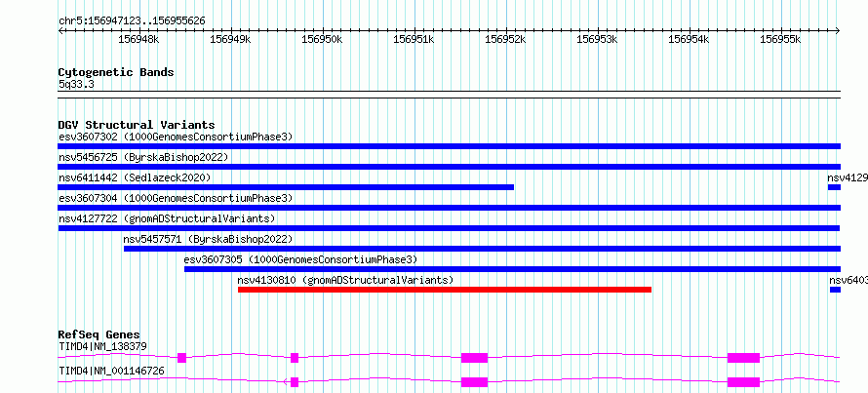Click third exon of TIMD4|NM_138379 transcript

[x=474, y=358]
